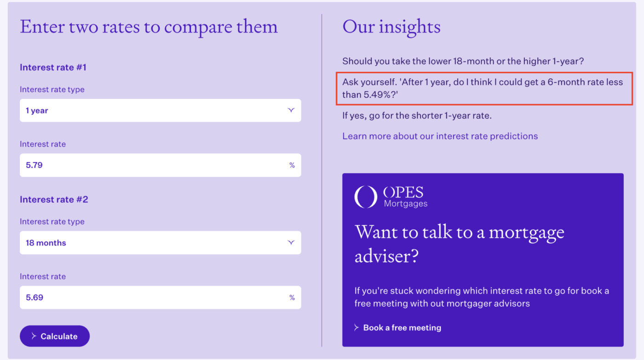Image resolution: width=644 pixels, height=360 pixels.
Task: Click the Interest rate #2 label
Action: click(x=54, y=200)
